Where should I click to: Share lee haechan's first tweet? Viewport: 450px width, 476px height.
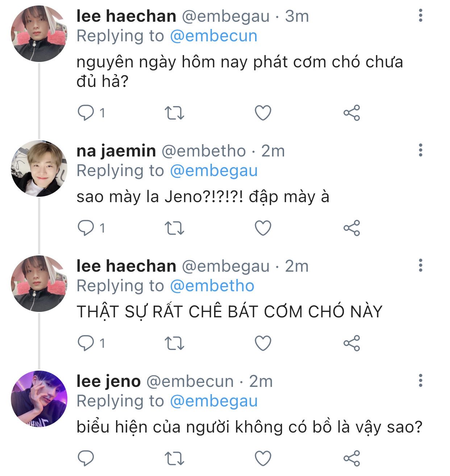[x=351, y=113]
